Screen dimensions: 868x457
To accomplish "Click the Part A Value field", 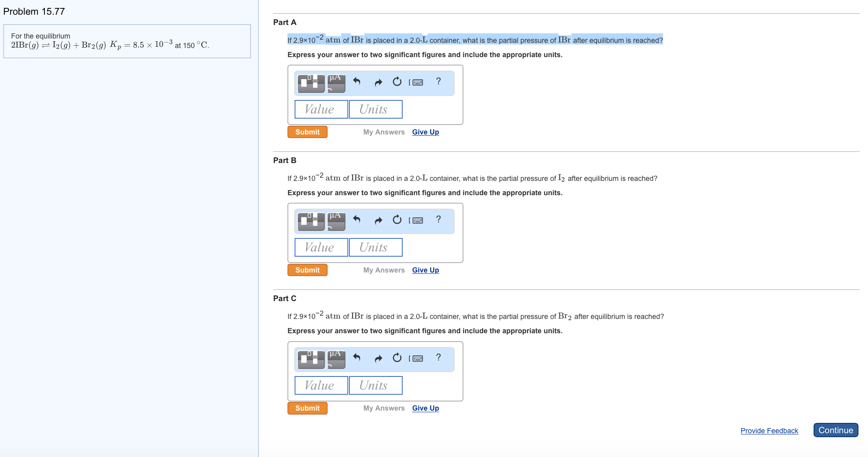I will (x=321, y=109).
